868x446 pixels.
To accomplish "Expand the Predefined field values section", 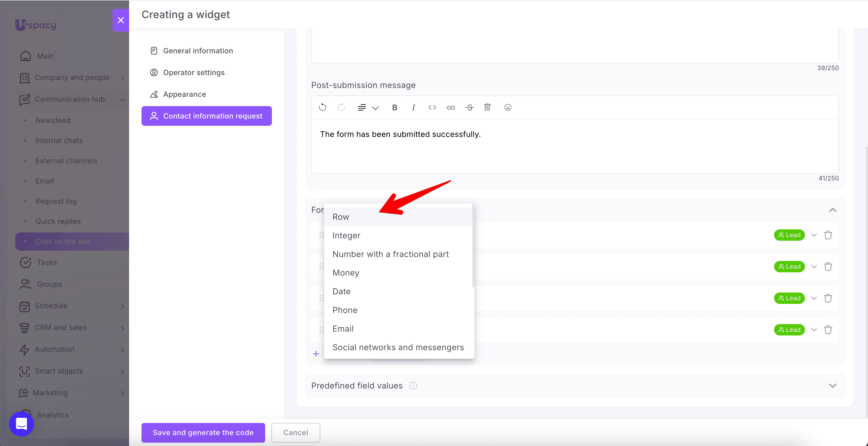I will tap(833, 386).
